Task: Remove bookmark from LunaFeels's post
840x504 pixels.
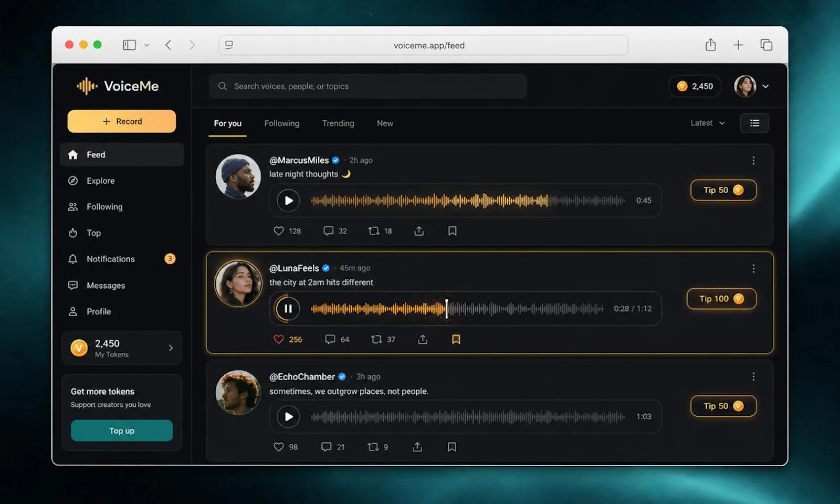Action: point(456,339)
